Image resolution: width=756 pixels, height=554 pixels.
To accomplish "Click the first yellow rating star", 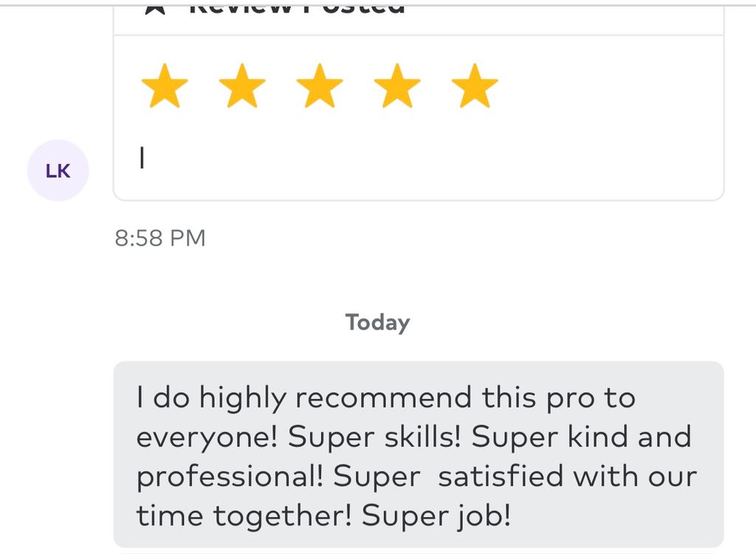I will [165, 86].
